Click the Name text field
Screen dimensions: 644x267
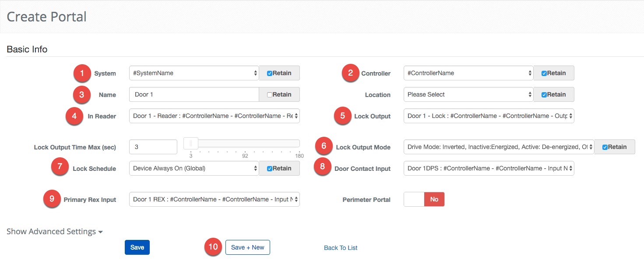(x=194, y=94)
